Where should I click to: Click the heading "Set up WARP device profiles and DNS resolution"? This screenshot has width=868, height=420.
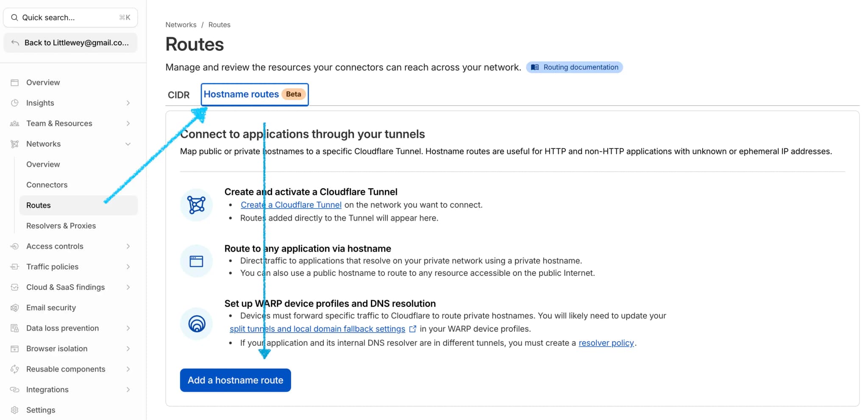(x=330, y=304)
